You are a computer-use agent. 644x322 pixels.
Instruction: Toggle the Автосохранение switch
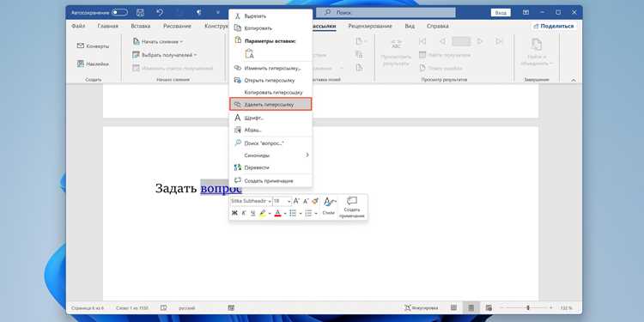point(119,13)
